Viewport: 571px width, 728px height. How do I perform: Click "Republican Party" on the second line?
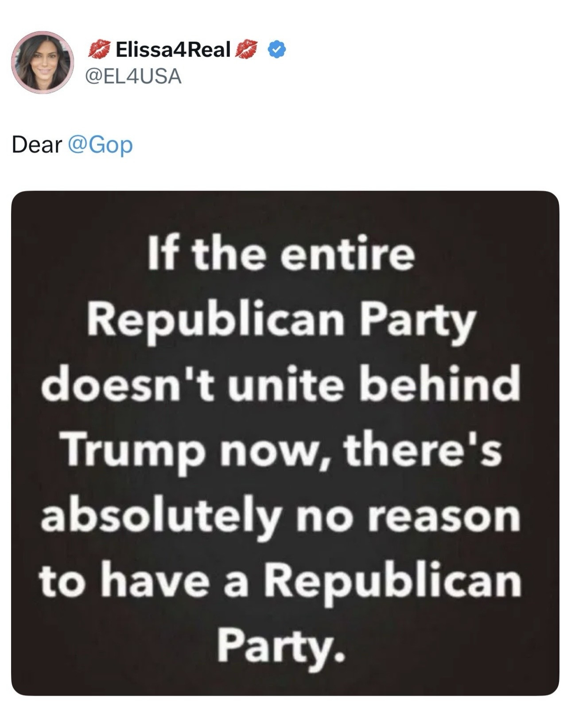[281, 321]
